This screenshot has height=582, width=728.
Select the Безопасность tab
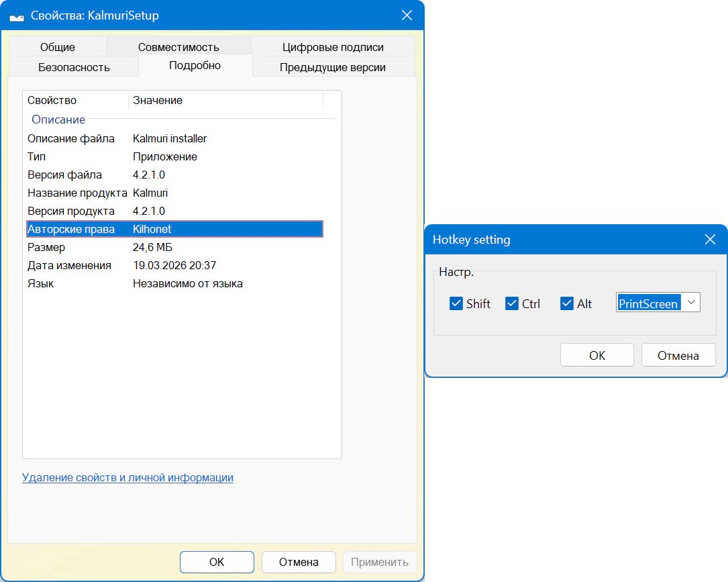pyautogui.click(x=74, y=67)
